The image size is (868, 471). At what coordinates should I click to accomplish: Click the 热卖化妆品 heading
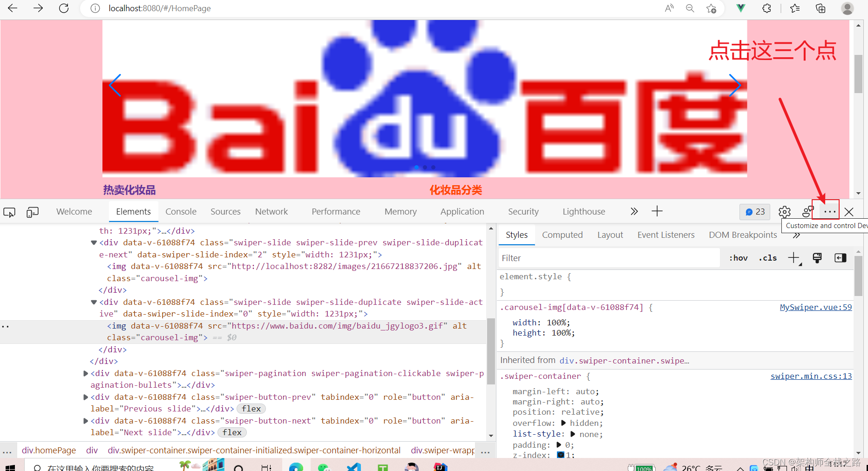(x=129, y=190)
